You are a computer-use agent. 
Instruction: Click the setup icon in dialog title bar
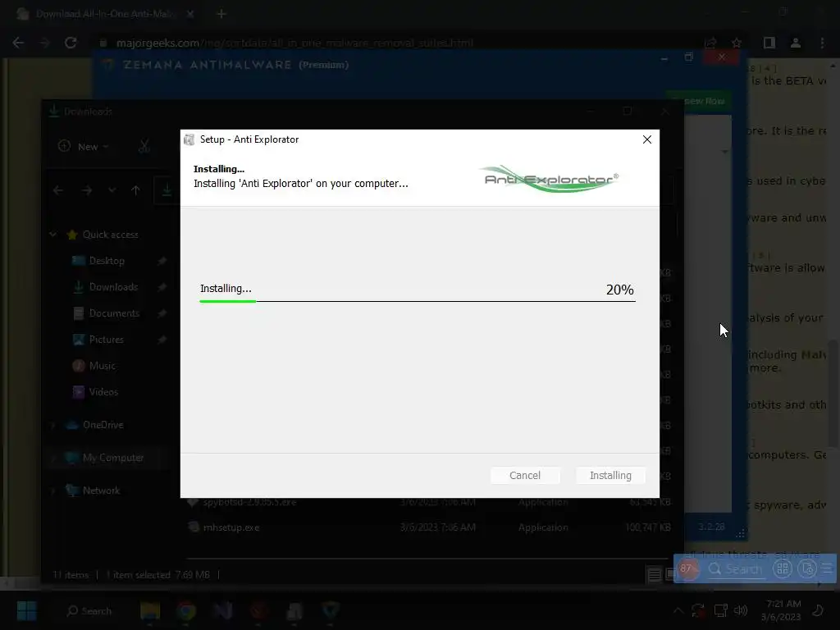point(189,139)
